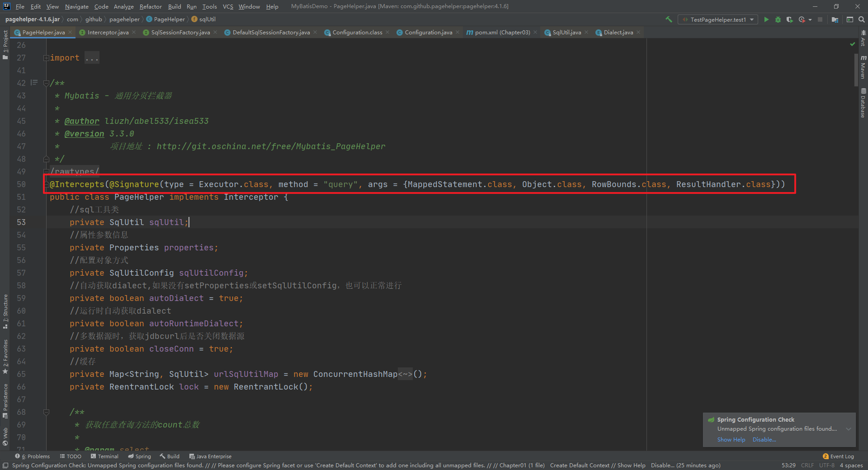Expand the Spring Configuration Check notification

pos(849,429)
